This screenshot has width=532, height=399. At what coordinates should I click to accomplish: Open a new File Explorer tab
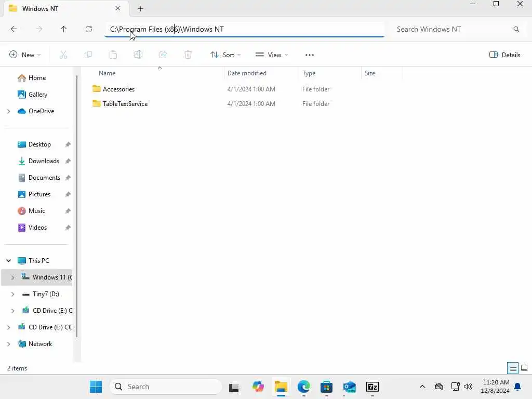(x=140, y=9)
